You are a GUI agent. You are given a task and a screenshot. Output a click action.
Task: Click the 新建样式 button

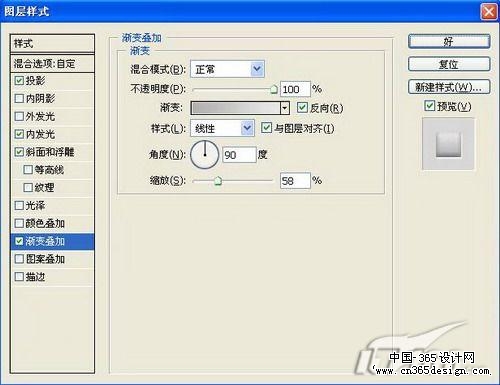coord(449,87)
